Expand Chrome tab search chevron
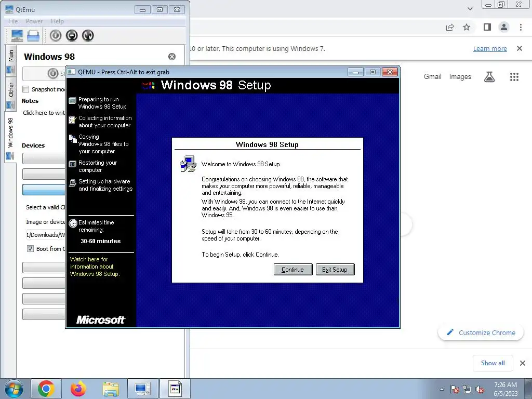 (x=470, y=9)
